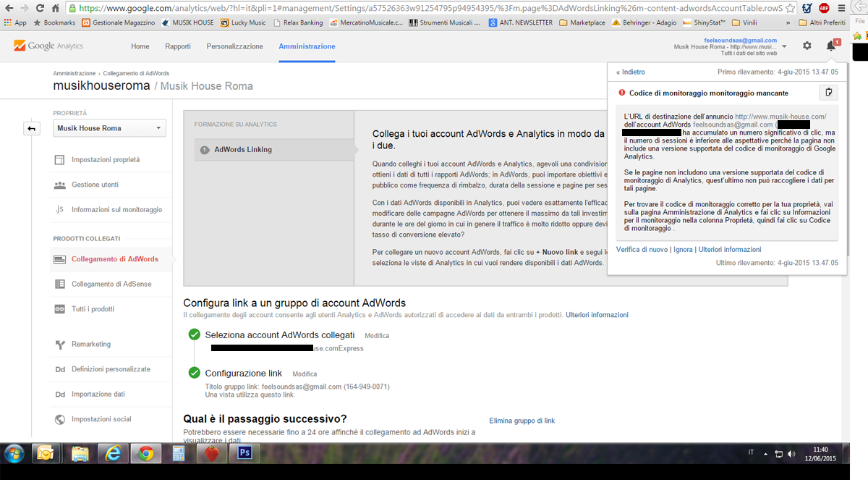Viewport: 868px width, 480px height.
Task: Click the Amministrazione breadcrumb link
Action: 74,74
